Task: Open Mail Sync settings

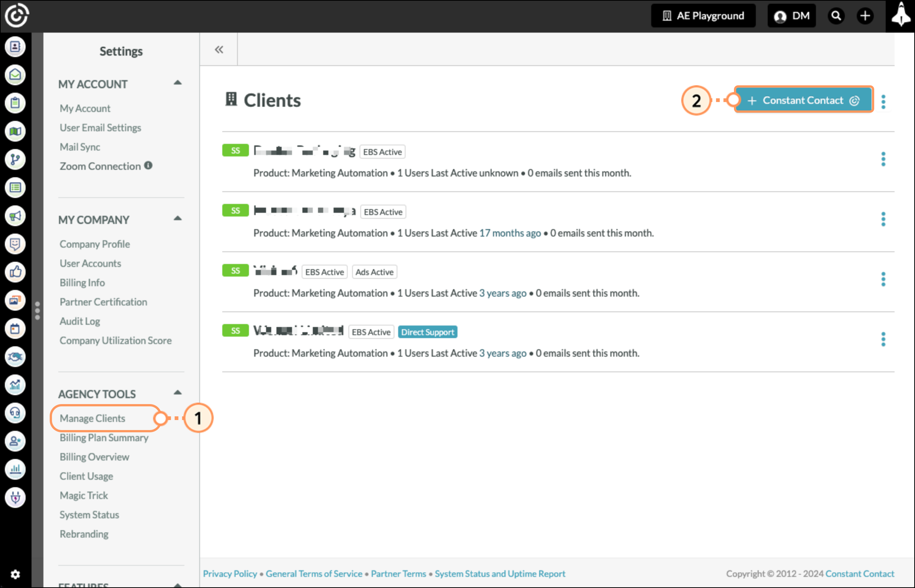Action: [80, 147]
